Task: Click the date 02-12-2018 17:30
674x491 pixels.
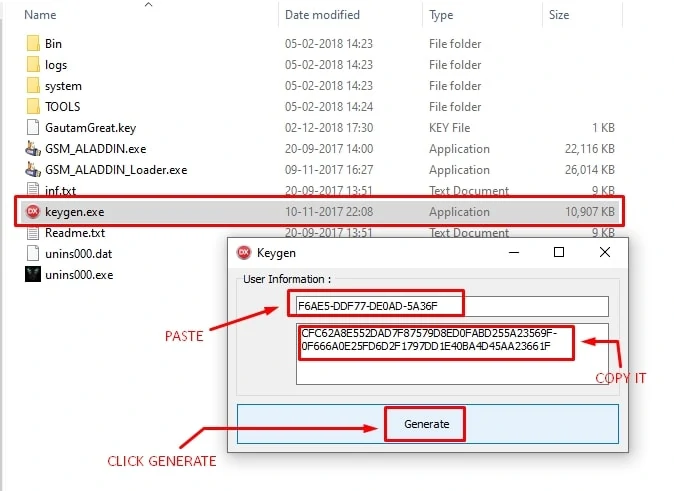Action: (329, 128)
